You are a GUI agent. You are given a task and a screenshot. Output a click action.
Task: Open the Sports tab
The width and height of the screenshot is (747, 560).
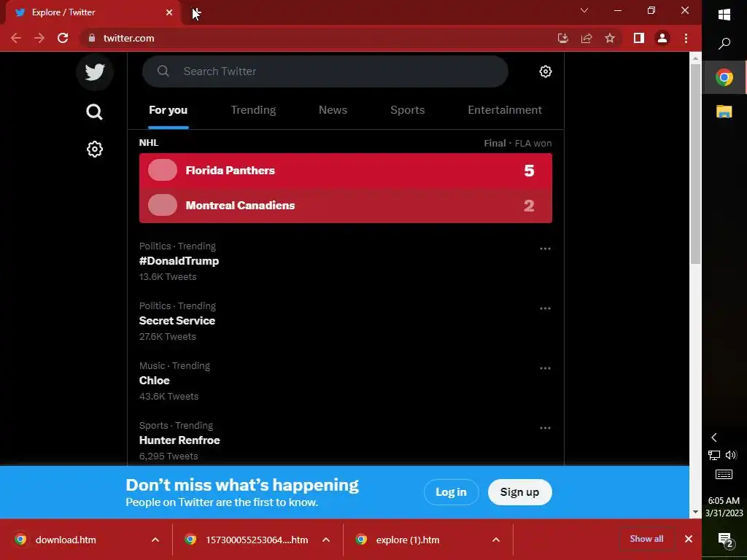(407, 110)
